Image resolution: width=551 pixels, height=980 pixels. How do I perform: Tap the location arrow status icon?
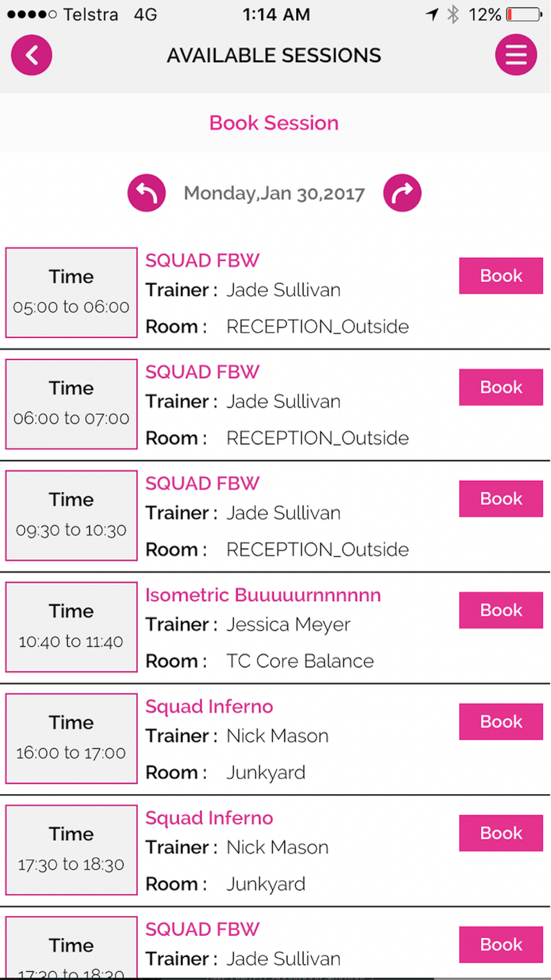pos(433,14)
